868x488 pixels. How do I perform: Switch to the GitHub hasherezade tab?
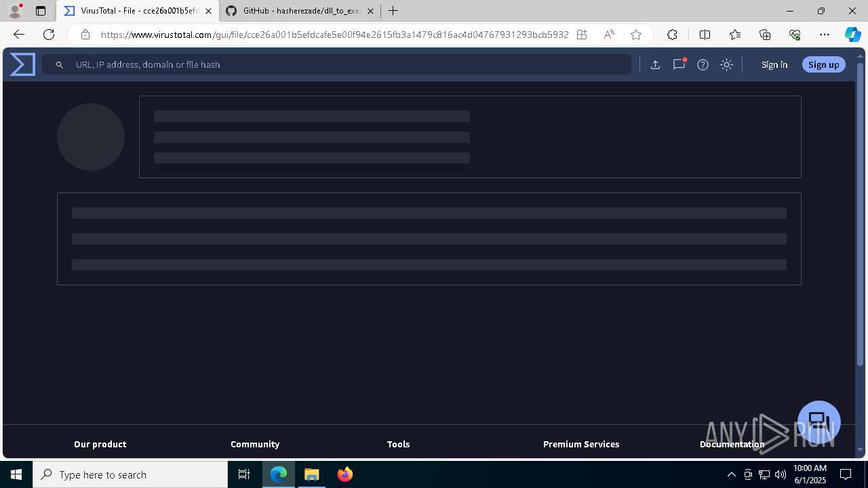click(x=300, y=11)
